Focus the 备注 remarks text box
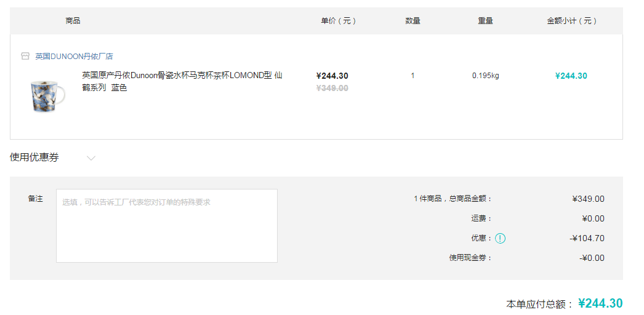Image resolution: width=644 pixels, height=315 pixels. [167, 226]
